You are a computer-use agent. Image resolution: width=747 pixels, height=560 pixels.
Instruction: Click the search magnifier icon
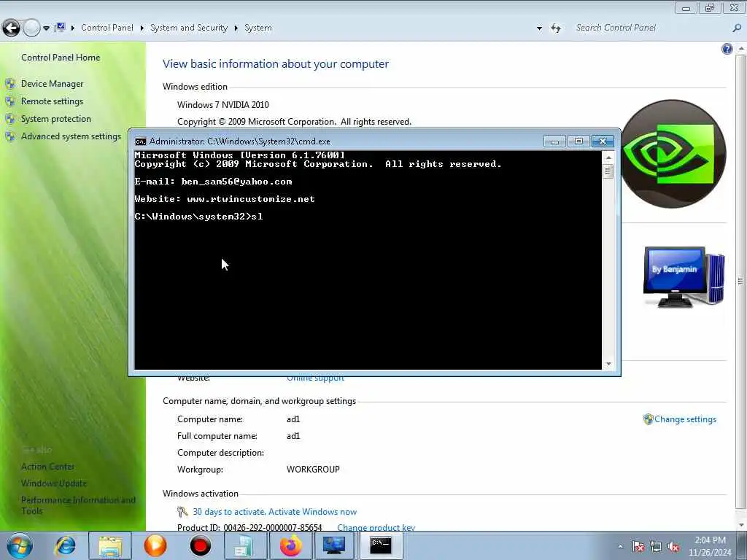pyautogui.click(x=737, y=28)
